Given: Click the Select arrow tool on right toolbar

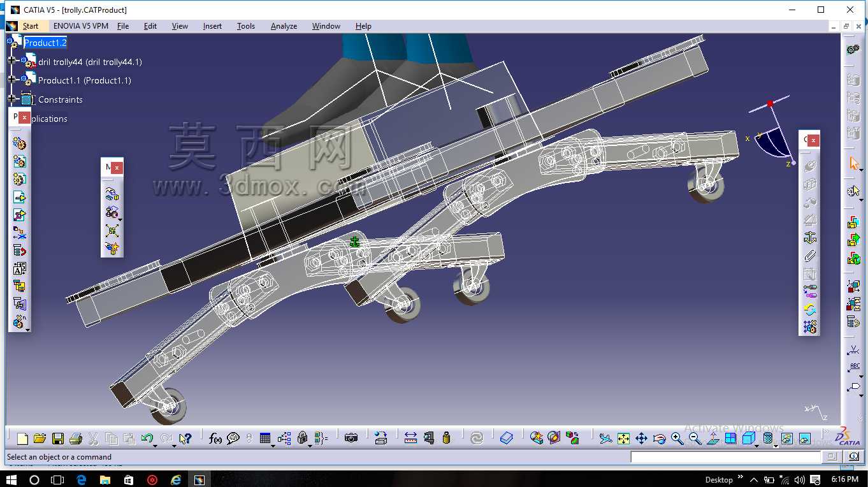Looking at the screenshot, I should point(854,163).
